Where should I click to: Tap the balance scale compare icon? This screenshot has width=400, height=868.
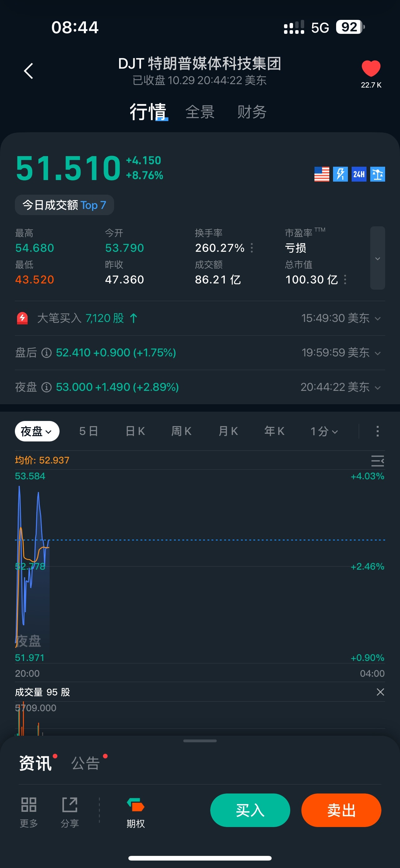coord(377,174)
